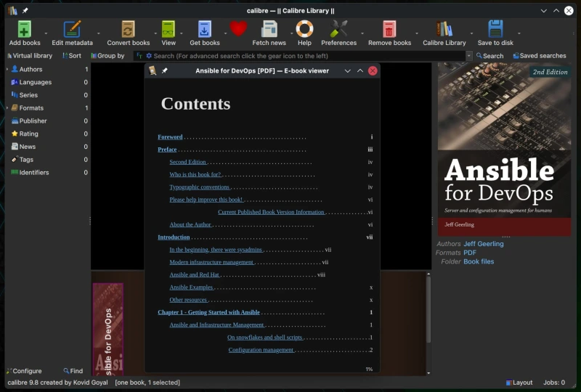Viewport: 581px width, 392px height.
Task: Click the PDF format link
Action: click(469, 253)
